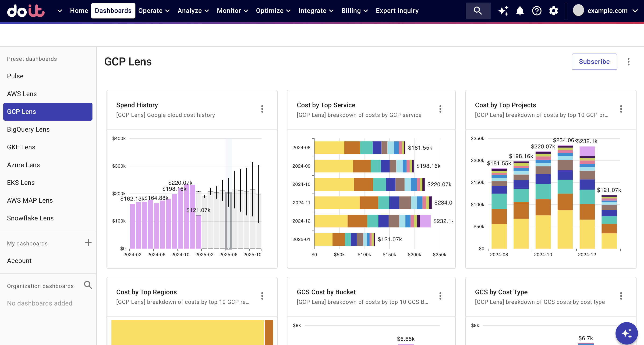The image size is (644, 345).
Task: Add a new dashboard with plus icon
Action: (x=88, y=243)
